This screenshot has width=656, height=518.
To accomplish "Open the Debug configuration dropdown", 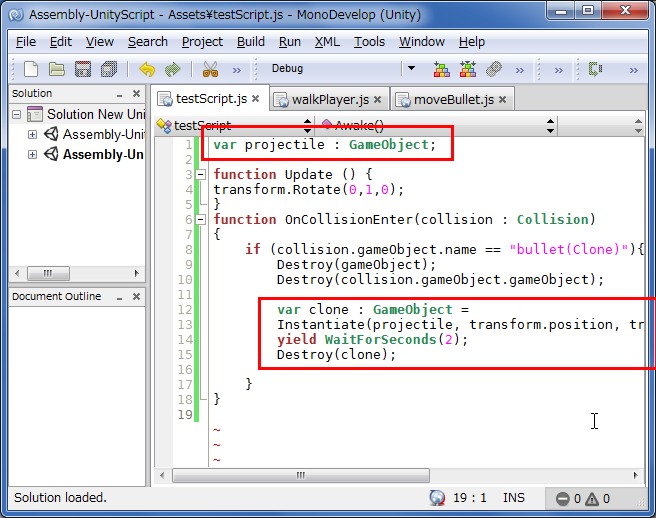I will tap(410, 69).
